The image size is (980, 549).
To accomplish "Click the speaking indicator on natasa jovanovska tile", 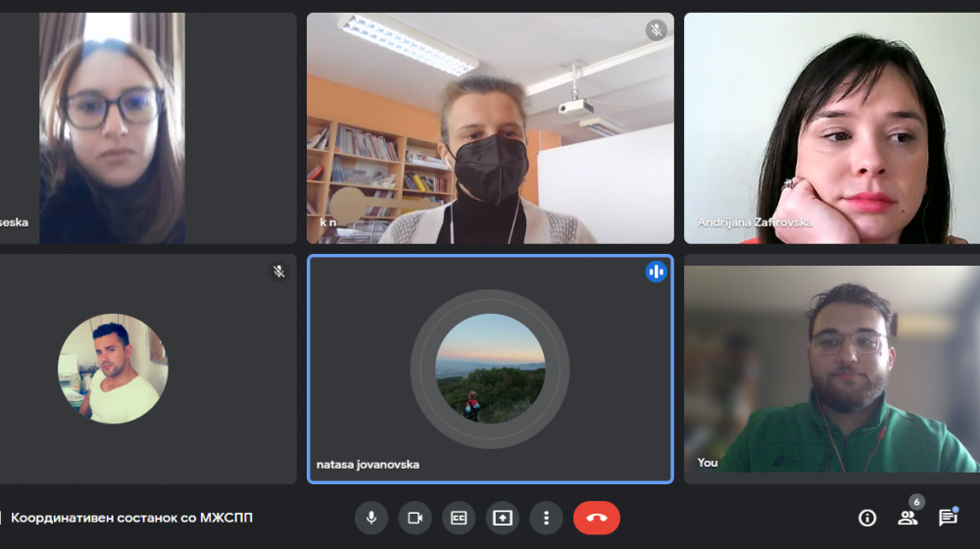I will 656,272.
